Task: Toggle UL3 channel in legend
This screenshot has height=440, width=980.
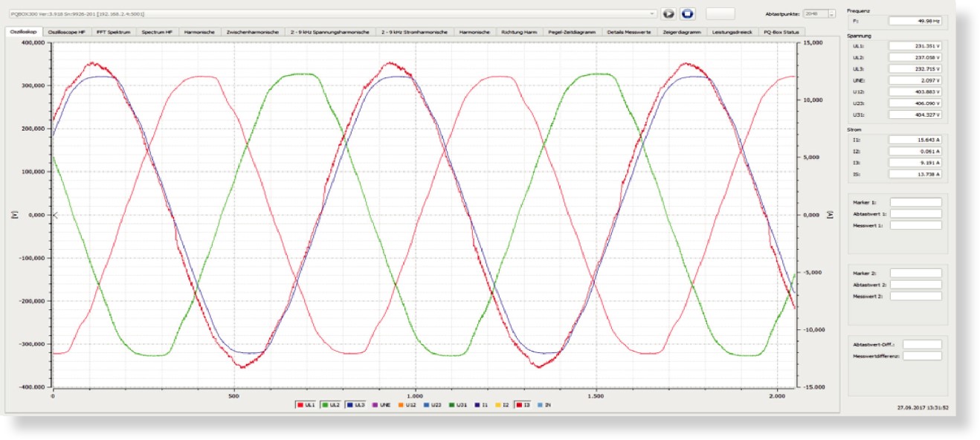Action: tap(355, 405)
